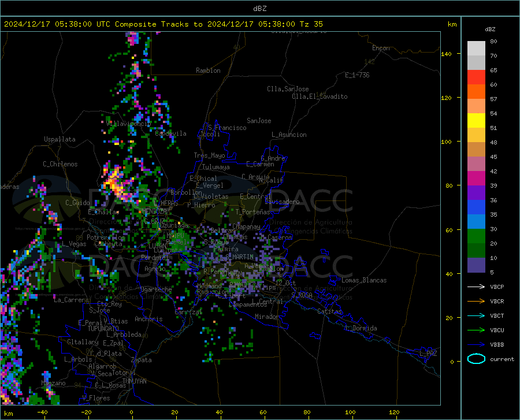This screenshot has width=520, height=420.
Task: Click the Lomas_Blancas label
Action: coord(364,280)
